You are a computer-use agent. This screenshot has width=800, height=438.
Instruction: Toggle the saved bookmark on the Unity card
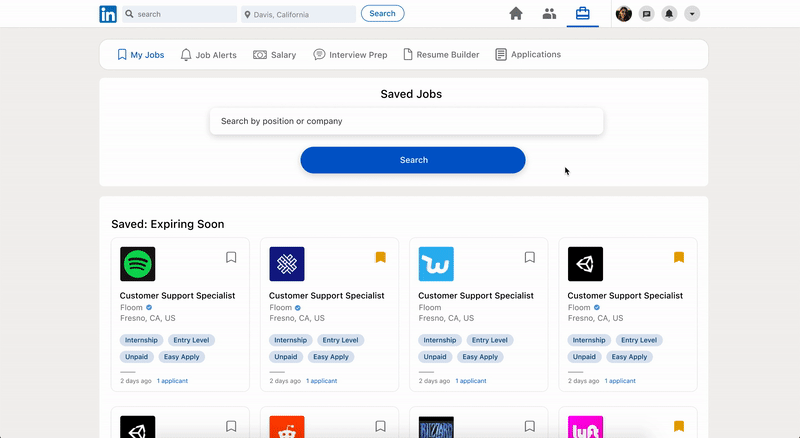coord(679,257)
